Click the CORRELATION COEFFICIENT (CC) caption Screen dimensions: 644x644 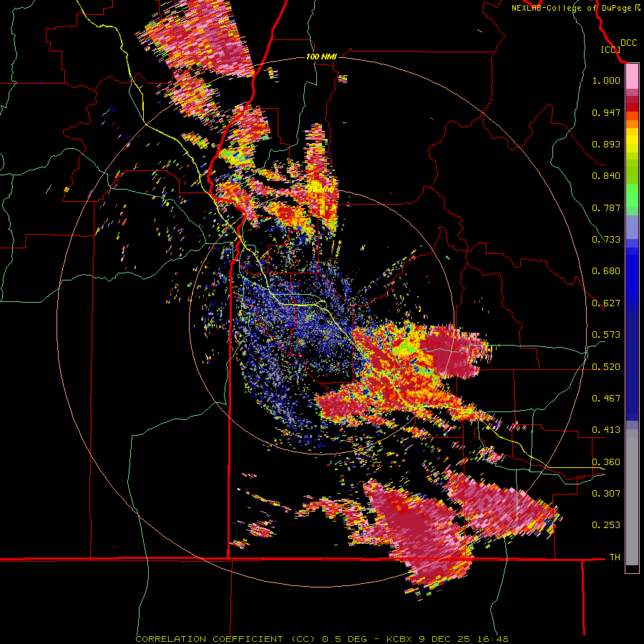(x=225, y=639)
